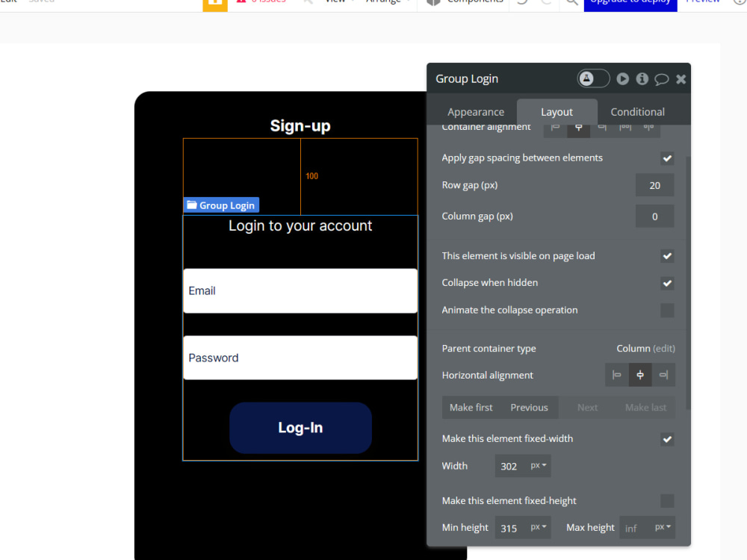Open the Min height px unit dropdown

point(539,527)
